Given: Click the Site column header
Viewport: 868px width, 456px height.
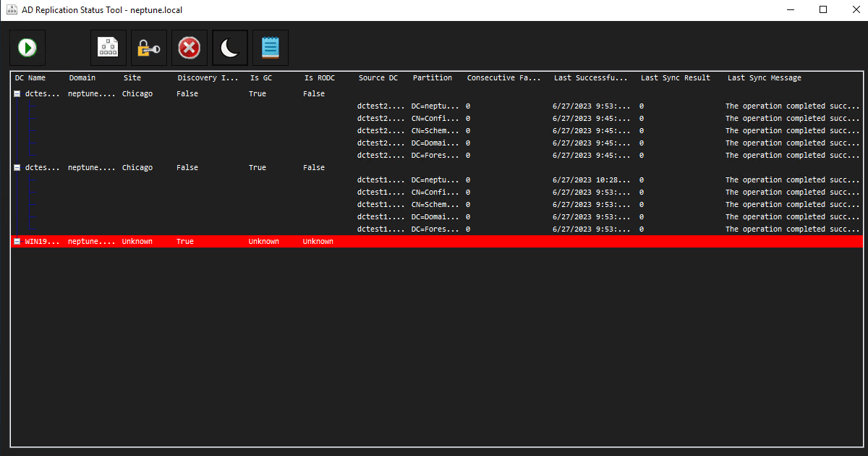Looking at the screenshot, I should (x=132, y=78).
